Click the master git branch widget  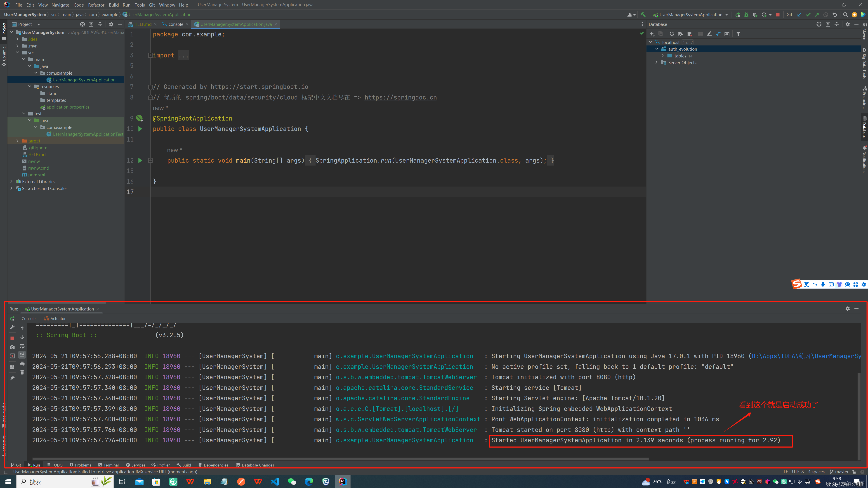pos(839,472)
